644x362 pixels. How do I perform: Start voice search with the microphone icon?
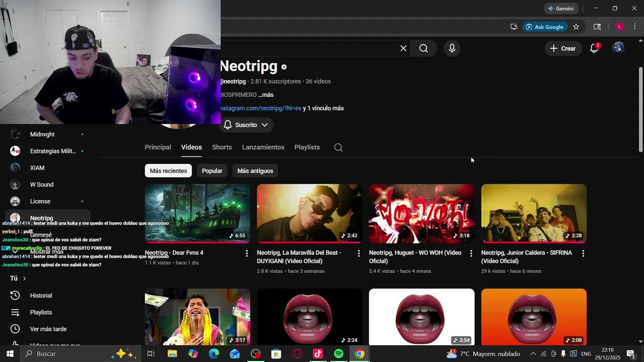(452, 48)
